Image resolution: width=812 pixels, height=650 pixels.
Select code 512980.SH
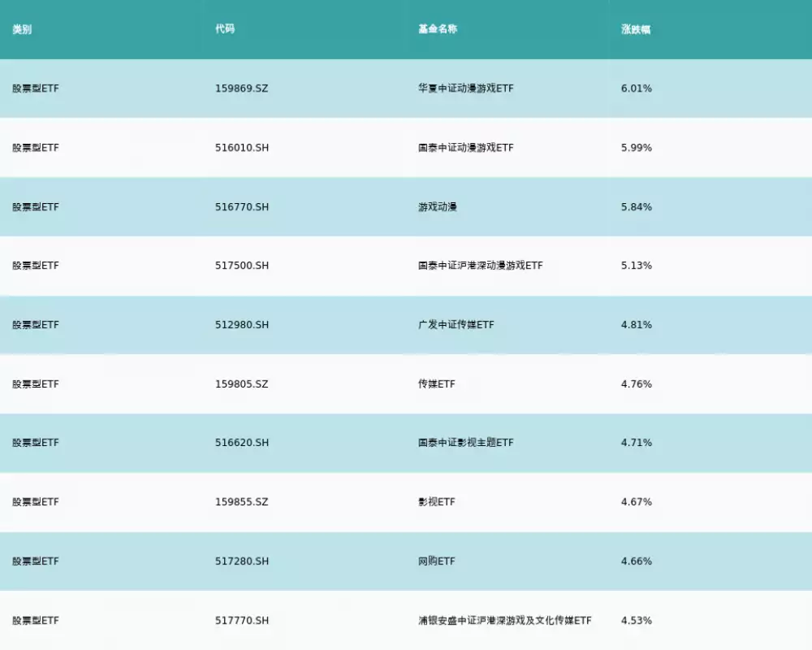pos(242,324)
